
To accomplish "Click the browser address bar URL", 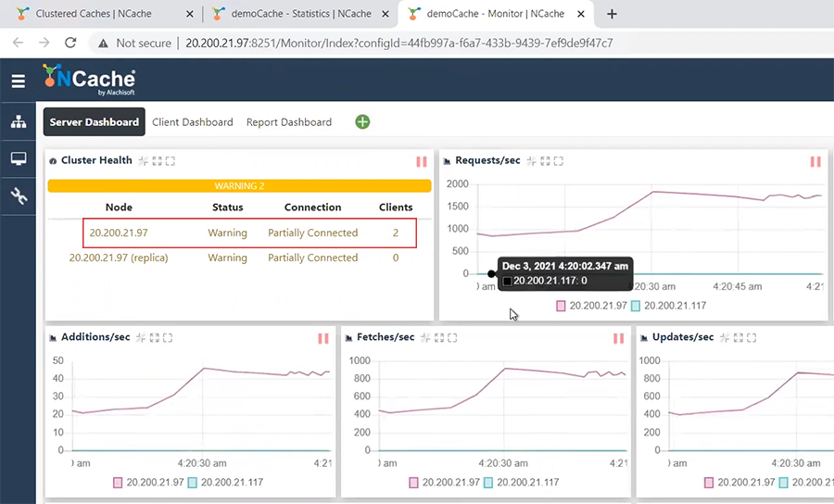I will (398, 43).
